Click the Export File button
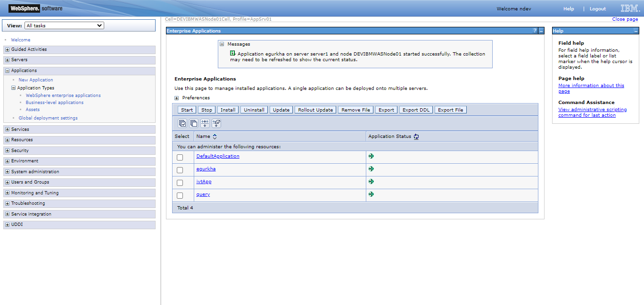The width and height of the screenshot is (644, 305). pyautogui.click(x=451, y=110)
